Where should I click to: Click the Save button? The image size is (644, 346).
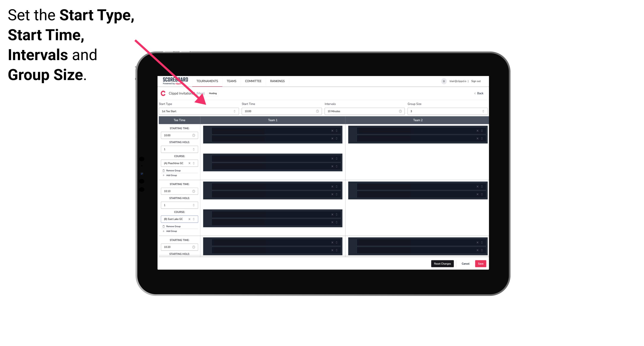click(481, 263)
